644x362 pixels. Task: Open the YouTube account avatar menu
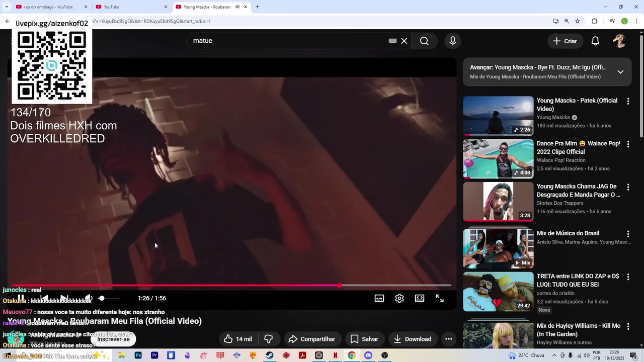619,41
